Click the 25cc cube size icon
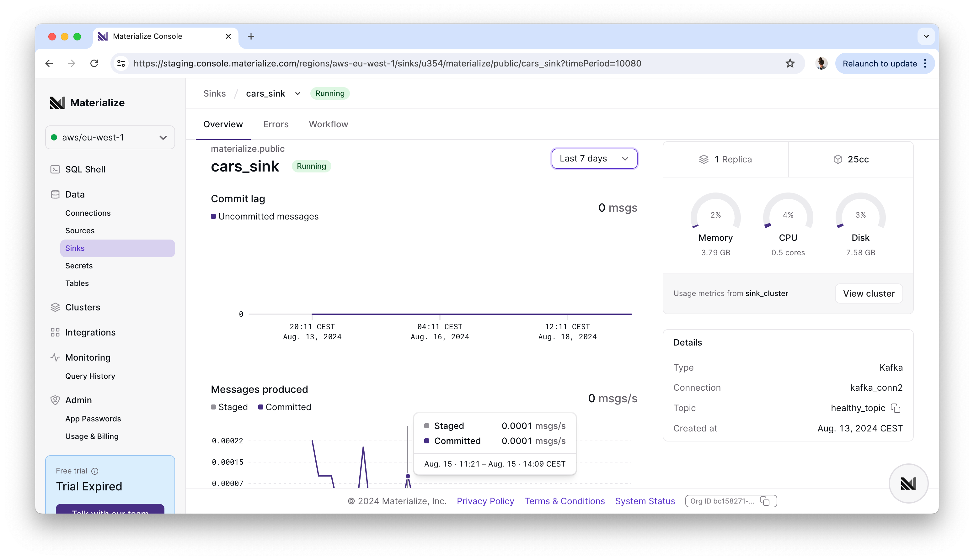 point(838,159)
